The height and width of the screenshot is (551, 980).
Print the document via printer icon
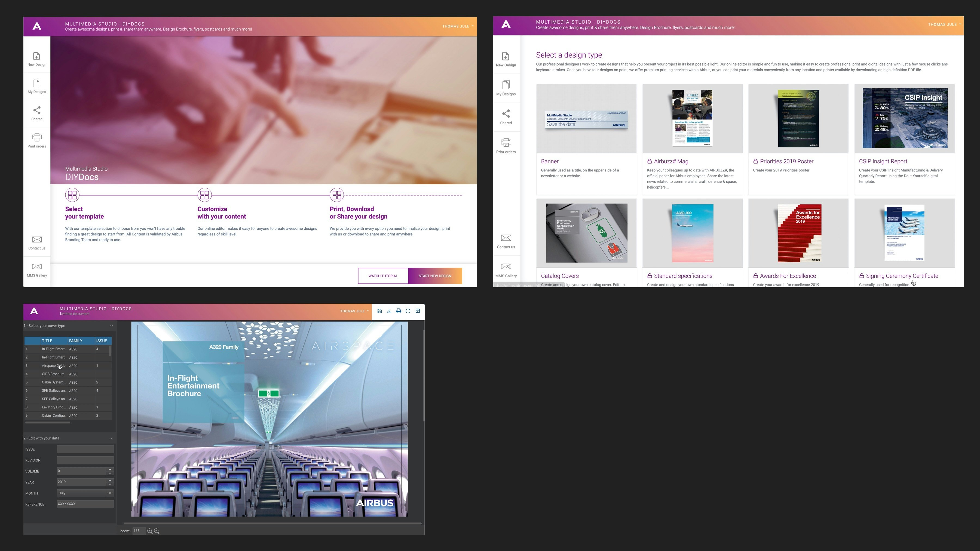(x=398, y=311)
